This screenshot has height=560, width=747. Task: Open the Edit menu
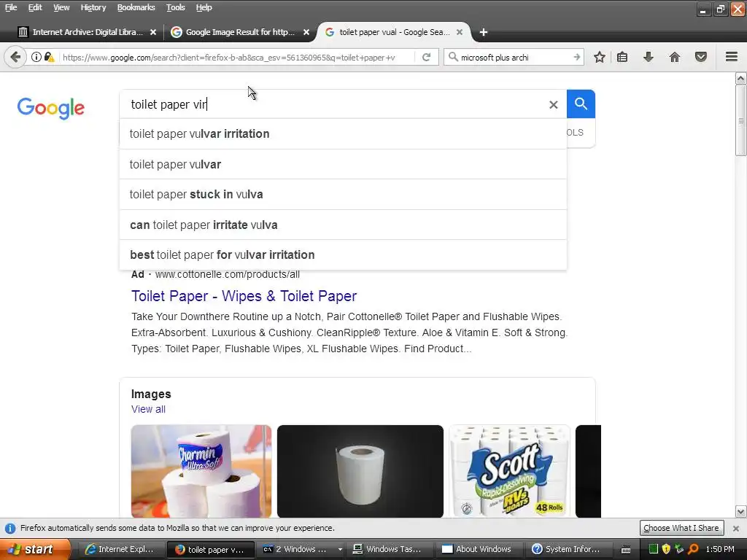pos(35,7)
